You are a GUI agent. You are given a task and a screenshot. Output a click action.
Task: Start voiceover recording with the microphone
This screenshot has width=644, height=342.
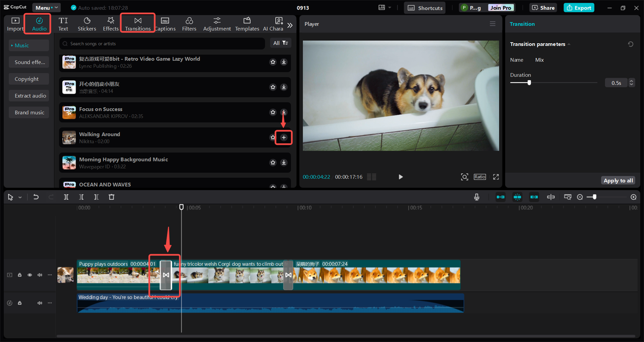tap(476, 197)
